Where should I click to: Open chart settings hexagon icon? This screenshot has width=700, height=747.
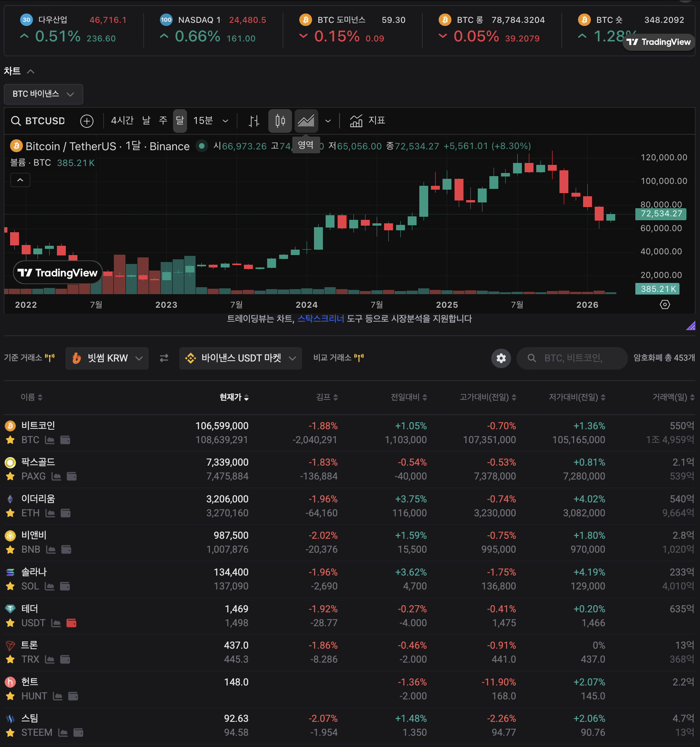click(x=665, y=305)
